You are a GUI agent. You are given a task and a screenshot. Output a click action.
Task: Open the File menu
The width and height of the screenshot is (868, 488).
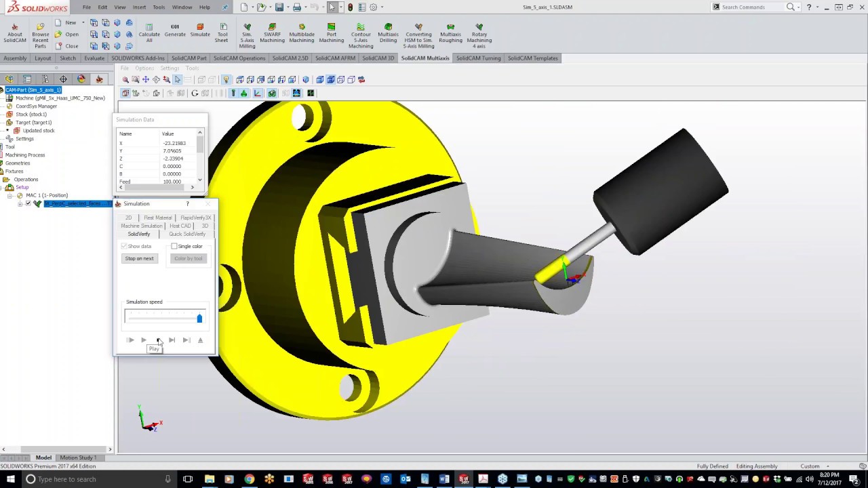(x=87, y=7)
